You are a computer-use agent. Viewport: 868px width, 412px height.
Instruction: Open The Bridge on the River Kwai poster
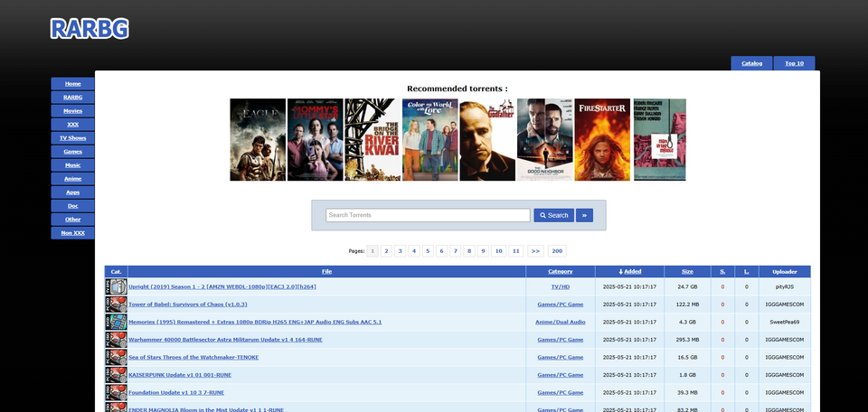coord(373,139)
